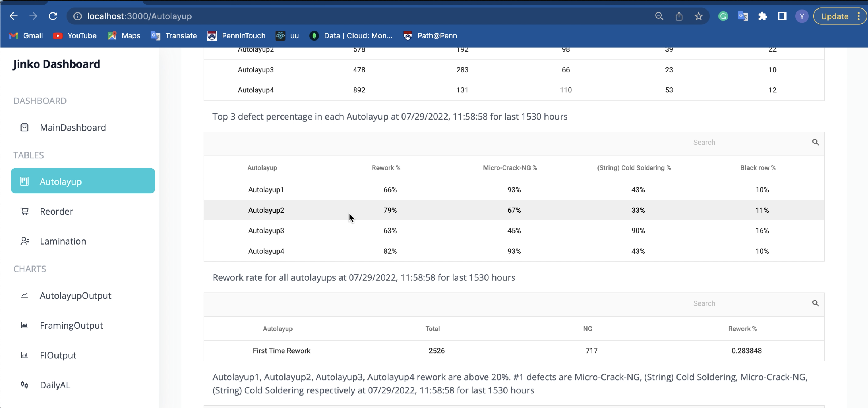Click the FIOutput bar chart icon
Image resolution: width=868 pixels, height=408 pixels.
(x=24, y=355)
